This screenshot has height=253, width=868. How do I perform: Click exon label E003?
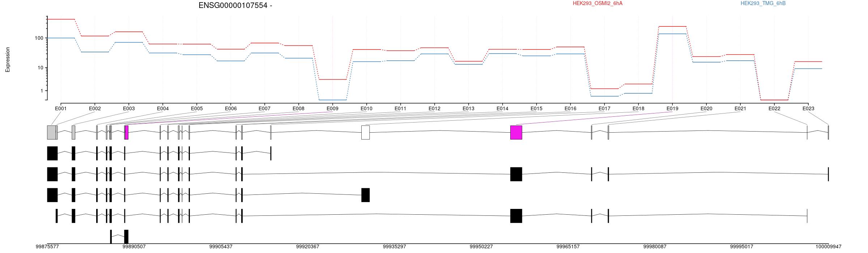129,108
